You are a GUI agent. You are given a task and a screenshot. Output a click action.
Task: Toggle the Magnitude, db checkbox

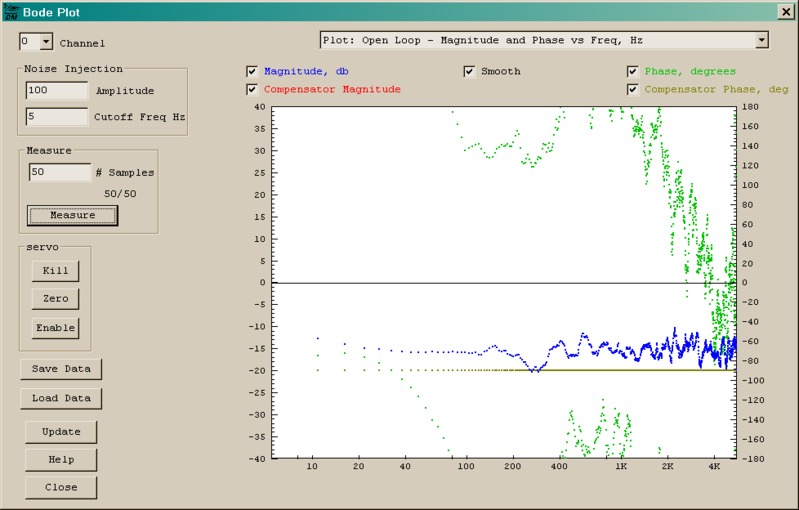tap(252, 72)
